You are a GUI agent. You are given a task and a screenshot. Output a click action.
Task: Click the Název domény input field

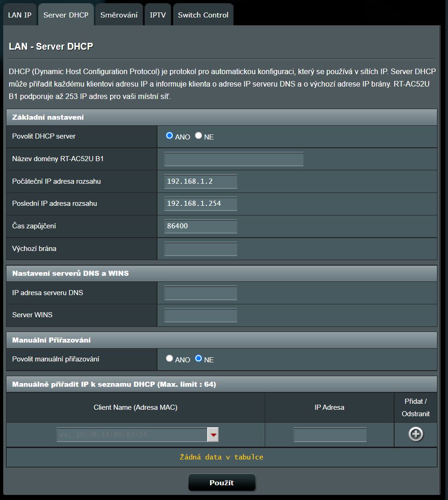pyautogui.click(x=234, y=159)
